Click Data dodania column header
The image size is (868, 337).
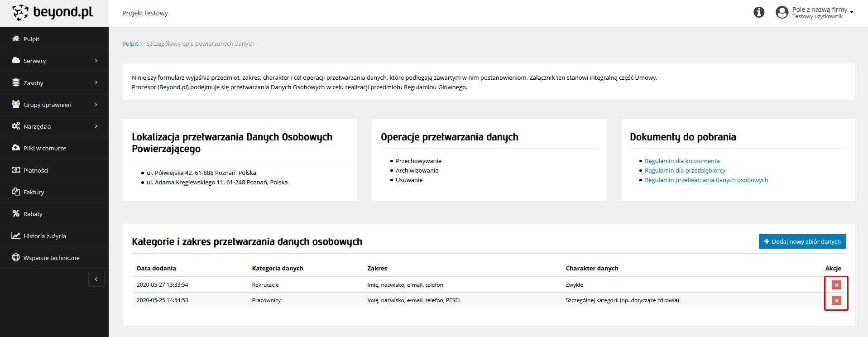tap(156, 268)
